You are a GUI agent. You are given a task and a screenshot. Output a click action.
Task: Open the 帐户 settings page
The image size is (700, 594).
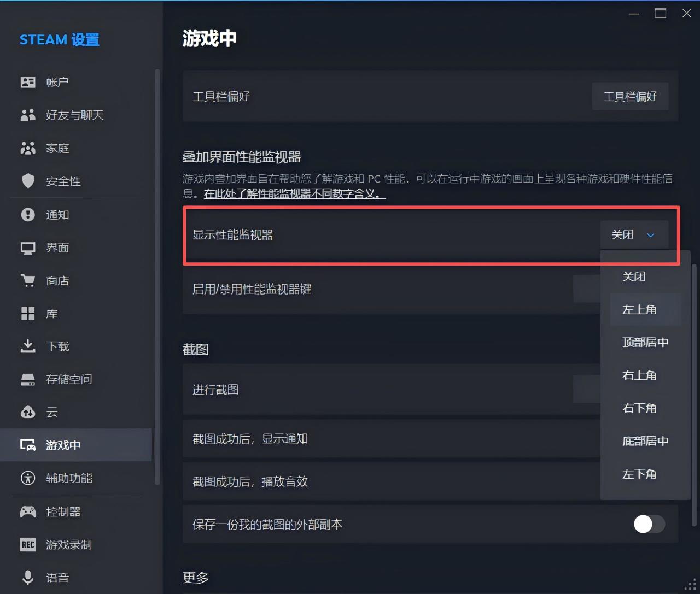pos(77,82)
